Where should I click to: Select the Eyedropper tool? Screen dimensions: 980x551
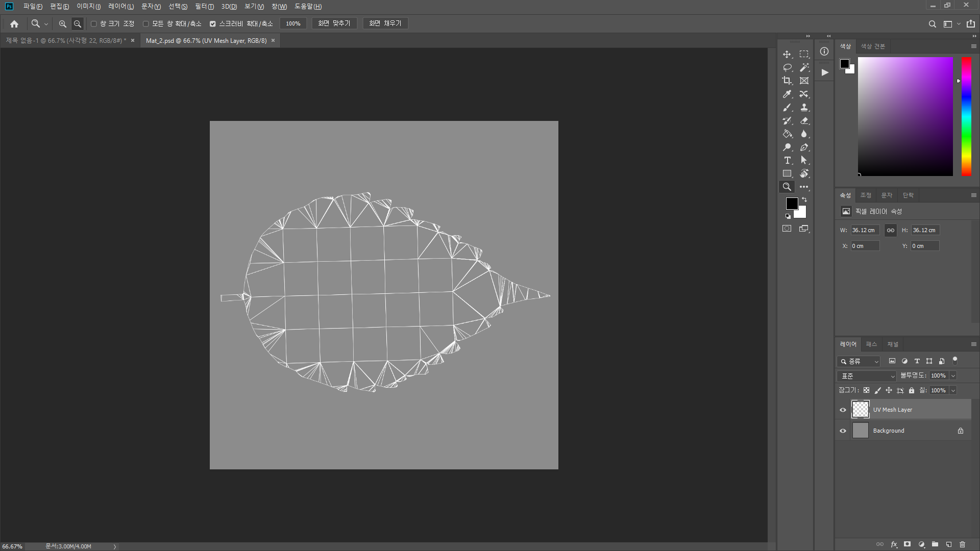pyautogui.click(x=787, y=94)
